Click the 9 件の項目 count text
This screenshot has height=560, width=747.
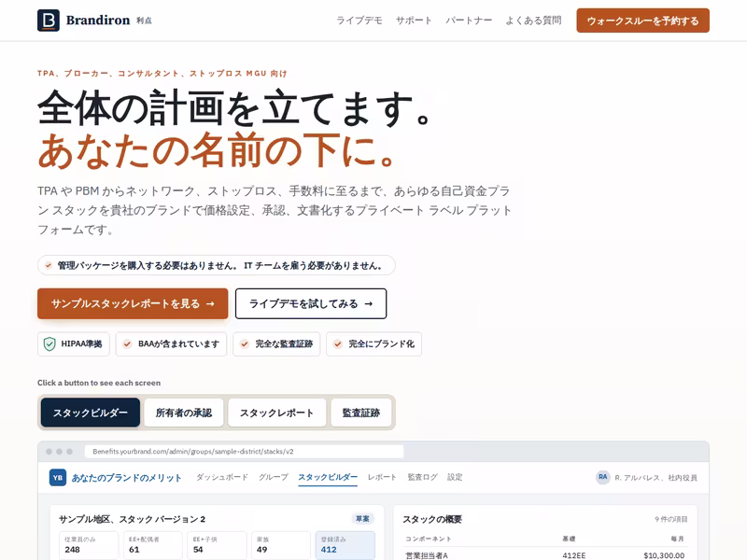coord(670,519)
